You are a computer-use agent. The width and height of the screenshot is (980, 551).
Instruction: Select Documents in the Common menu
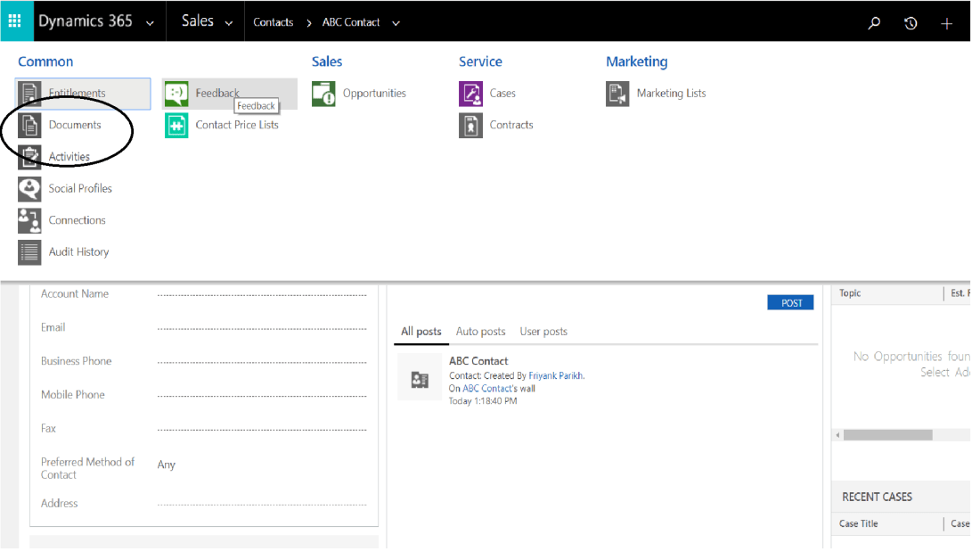click(75, 125)
